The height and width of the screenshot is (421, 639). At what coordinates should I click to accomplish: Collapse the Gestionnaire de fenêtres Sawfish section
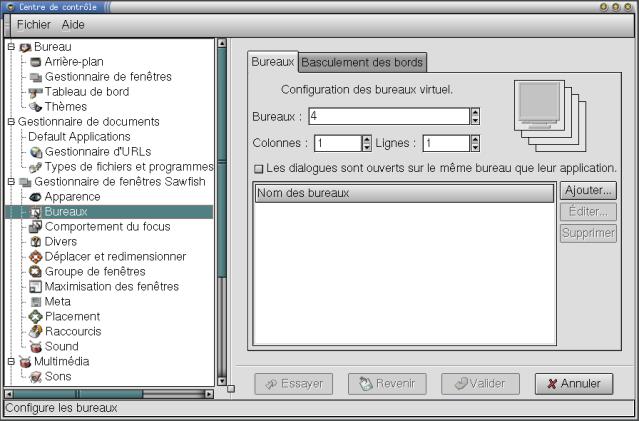tap(11, 182)
